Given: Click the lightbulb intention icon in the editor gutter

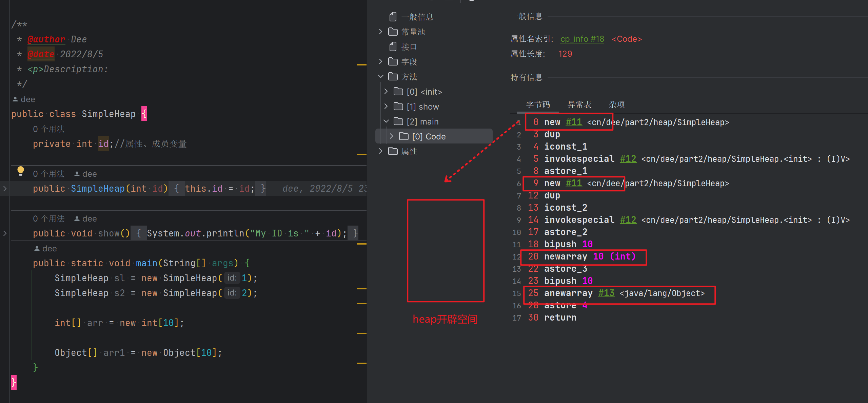Looking at the screenshot, I should pos(20,171).
